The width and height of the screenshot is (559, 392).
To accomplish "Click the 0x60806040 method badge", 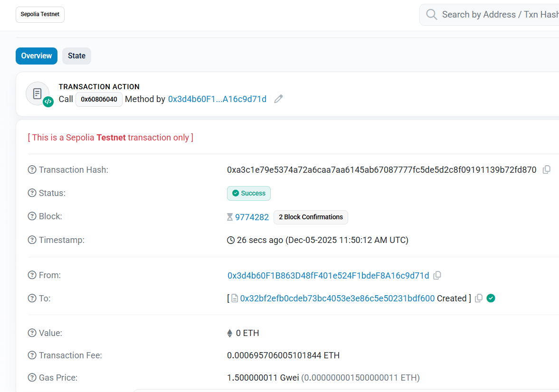I will click(99, 99).
